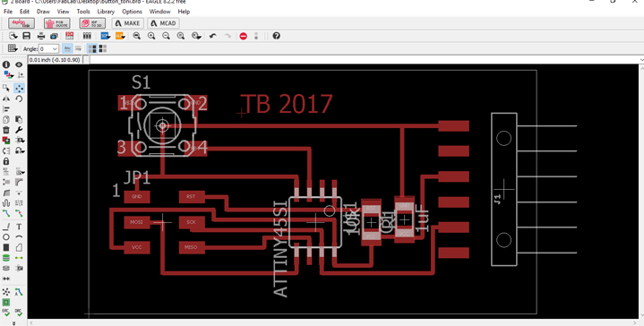Toggle the second text style option
This screenshot has width=644, height=326.
click(x=78, y=49)
